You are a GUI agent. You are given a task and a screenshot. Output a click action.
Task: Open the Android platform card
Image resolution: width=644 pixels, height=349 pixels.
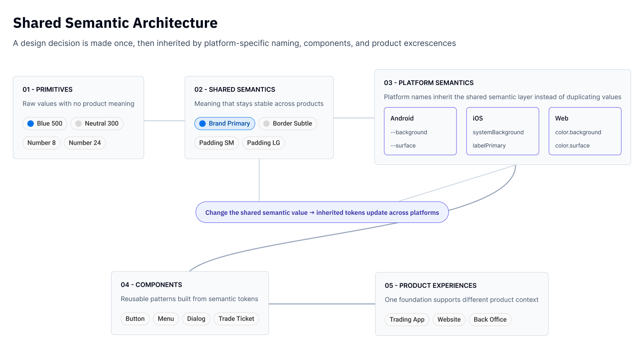[x=420, y=131]
